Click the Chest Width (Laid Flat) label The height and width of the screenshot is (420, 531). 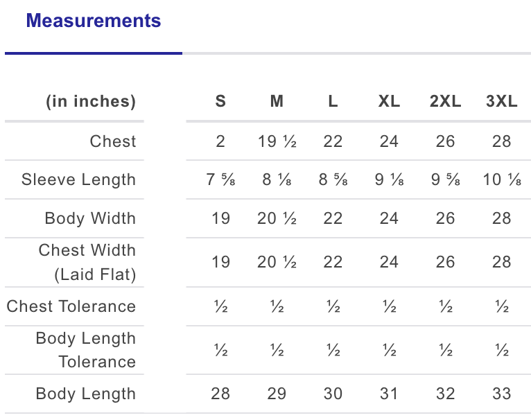pos(87,262)
